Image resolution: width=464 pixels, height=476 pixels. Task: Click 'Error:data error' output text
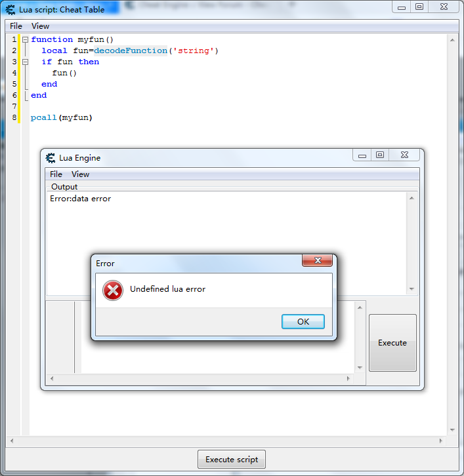80,199
